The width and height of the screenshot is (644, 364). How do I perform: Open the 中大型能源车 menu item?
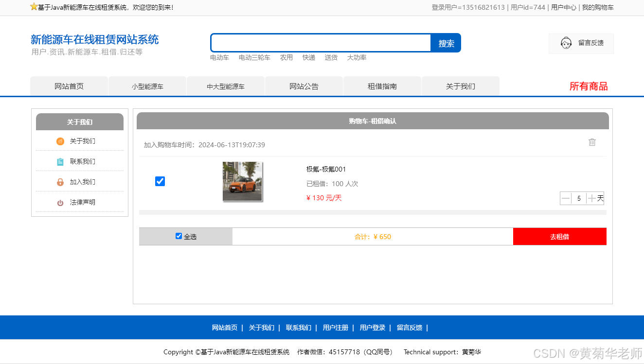225,86
